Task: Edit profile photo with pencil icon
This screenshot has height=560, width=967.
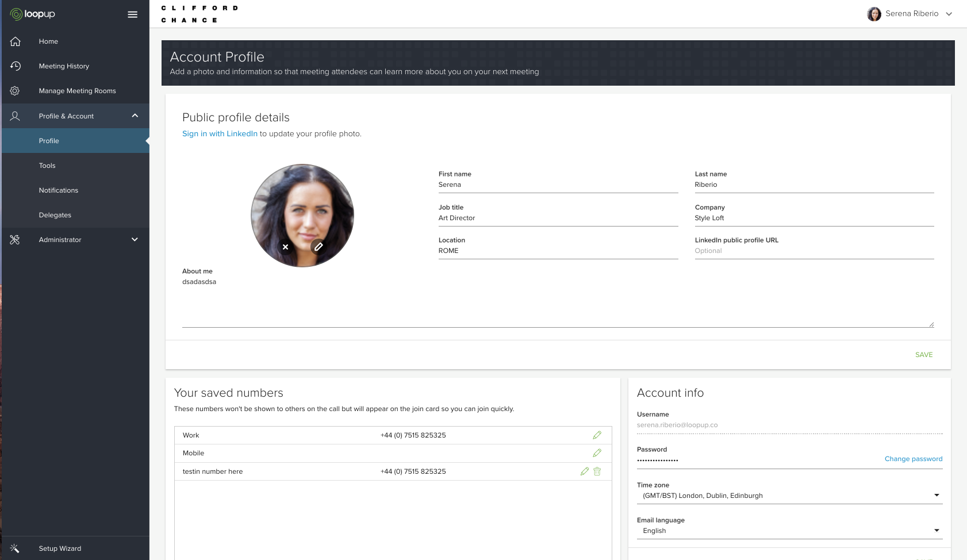Action: tap(319, 247)
